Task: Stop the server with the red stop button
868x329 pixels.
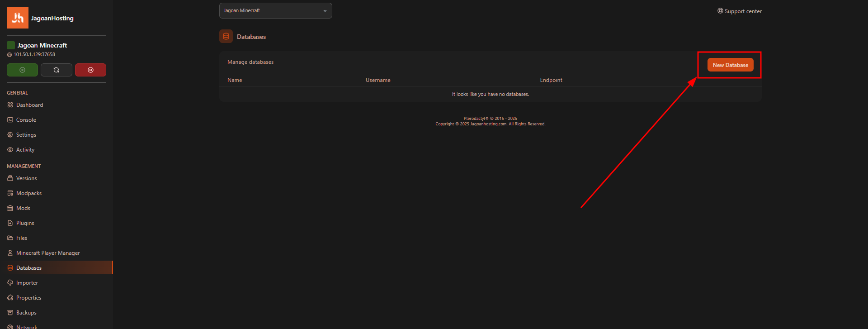Action: pyautogui.click(x=90, y=70)
